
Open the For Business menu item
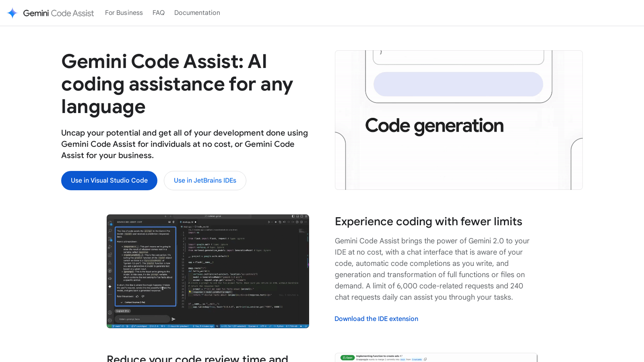tap(124, 13)
